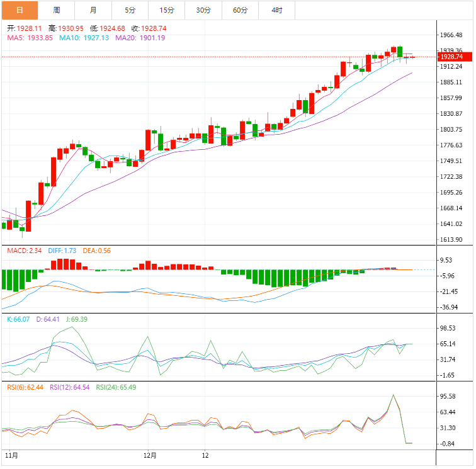Switch to the 日 daily chart tab
The width and height of the screenshot is (476, 469).
tap(20, 10)
